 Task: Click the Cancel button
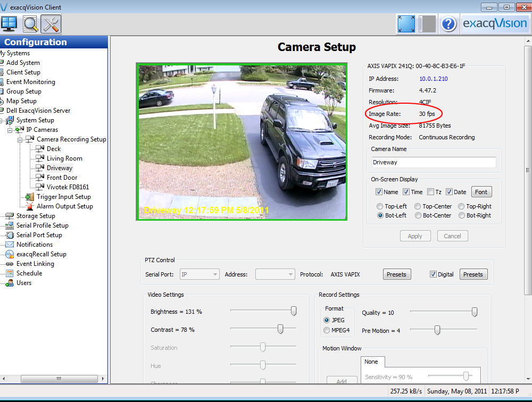[x=452, y=236]
